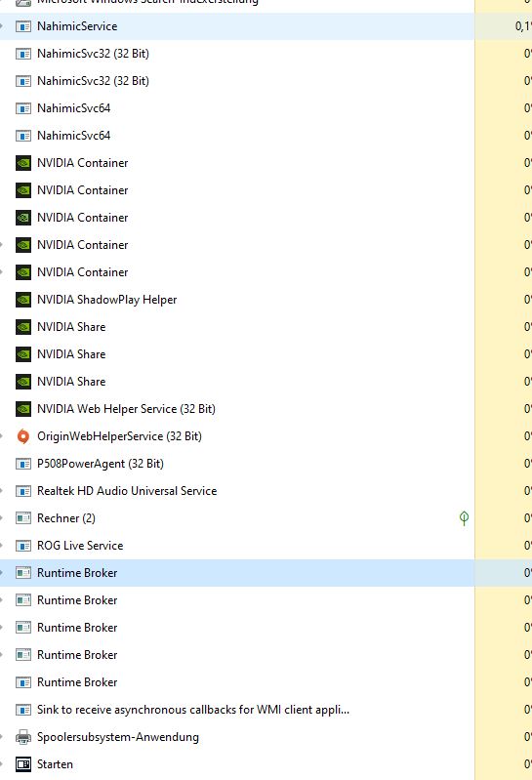This screenshot has height=780, width=532.
Task: Select the Starten process entry
Action: click(x=55, y=764)
